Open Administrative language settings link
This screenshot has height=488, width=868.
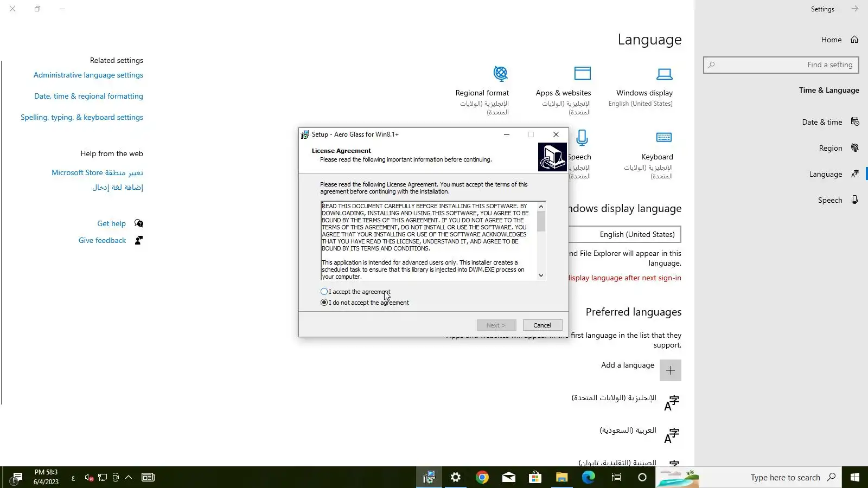pos(88,75)
